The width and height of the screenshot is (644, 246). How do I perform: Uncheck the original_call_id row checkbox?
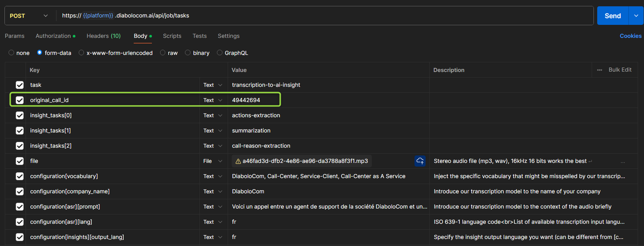point(20,100)
